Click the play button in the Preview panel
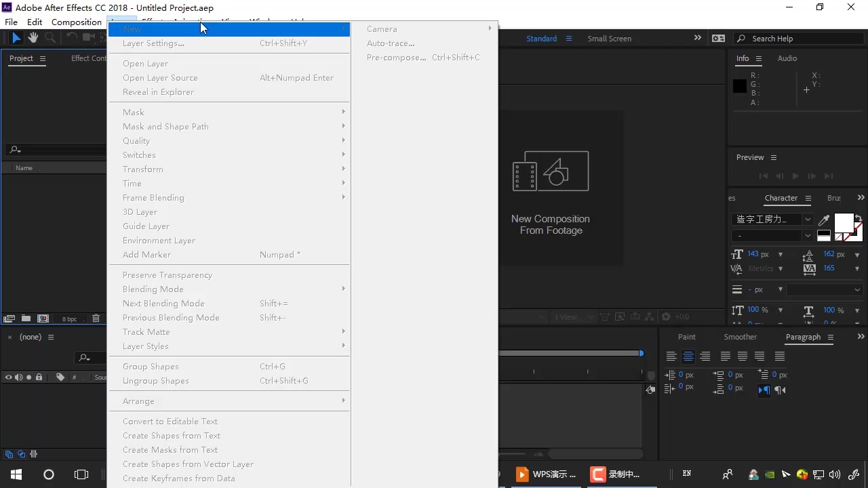The image size is (868, 488). point(795,176)
